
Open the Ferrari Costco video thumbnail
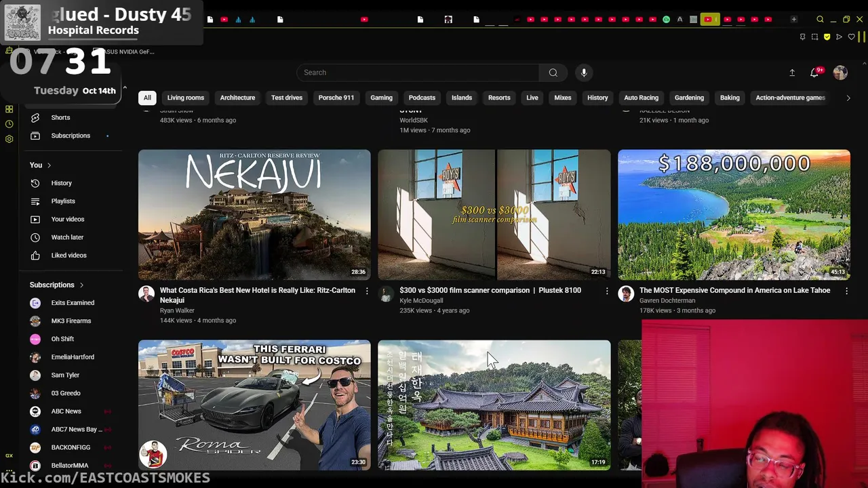click(x=254, y=405)
